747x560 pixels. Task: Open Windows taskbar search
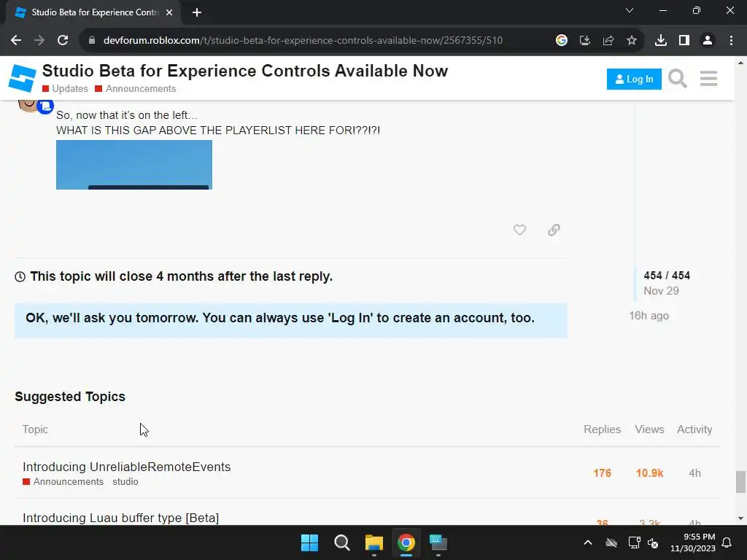341,542
